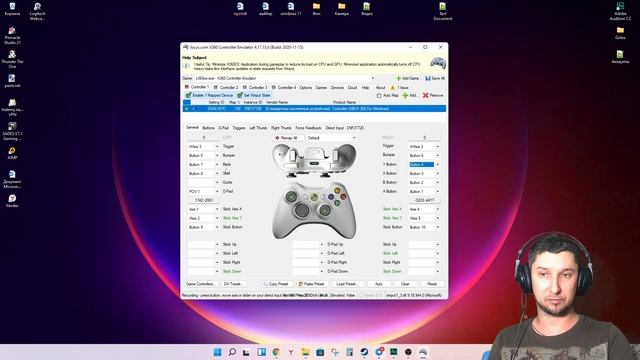Open Steam from the taskbar
This screenshot has width=640, height=360.
[x=364, y=352]
